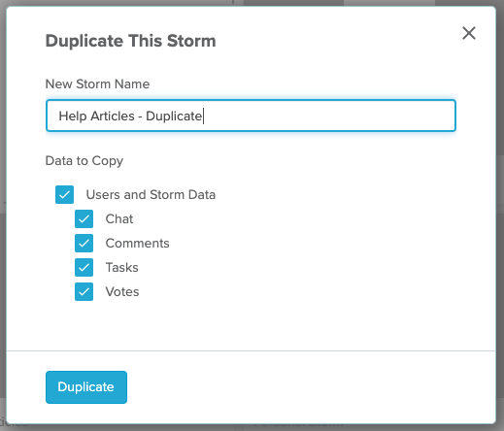Viewport: 504px width, 431px height.
Task: Toggle the Comments checkbox off
Action: click(x=84, y=244)
